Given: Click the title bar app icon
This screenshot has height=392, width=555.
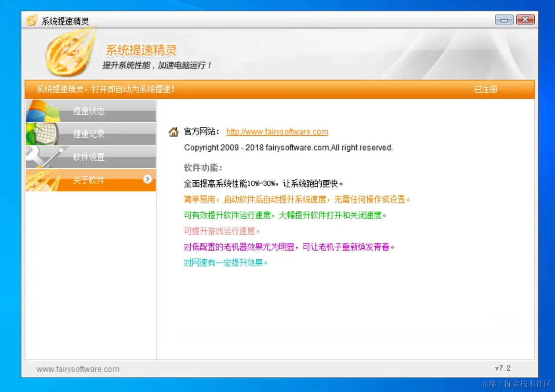Looking at the screenshot, I should 32,21.
